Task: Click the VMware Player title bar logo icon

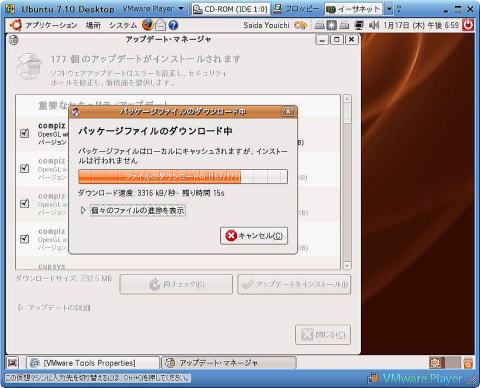Action: pos(11,9)
